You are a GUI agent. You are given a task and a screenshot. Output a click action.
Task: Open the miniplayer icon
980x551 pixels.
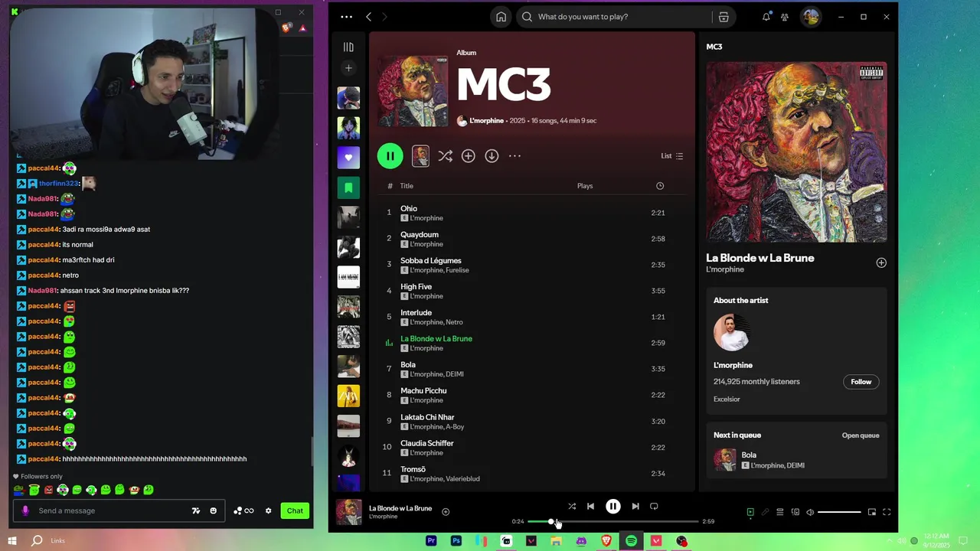[x=872, y=512]
